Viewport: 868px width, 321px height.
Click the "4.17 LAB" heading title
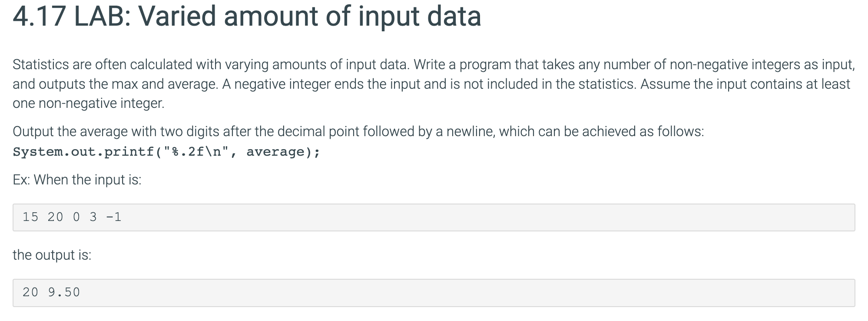click(247, 17)
